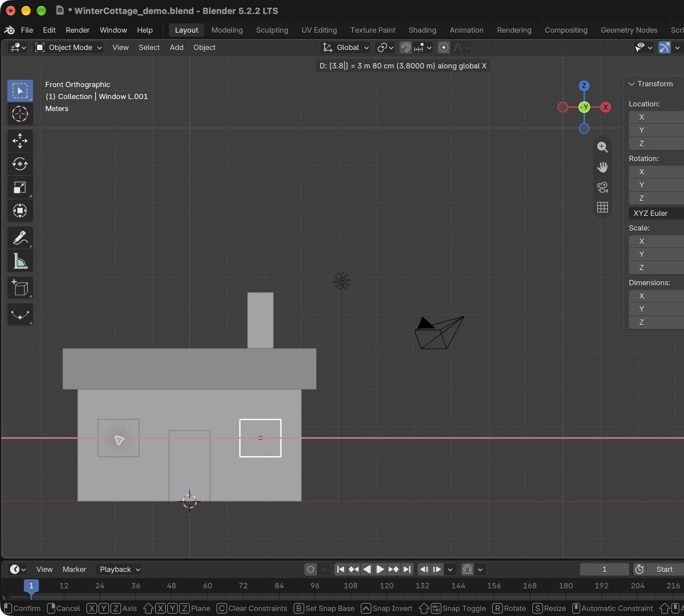Click the bottom curved-dotted-line toolbar tool
The image size is (684, 616).
(x=20, y=315)
